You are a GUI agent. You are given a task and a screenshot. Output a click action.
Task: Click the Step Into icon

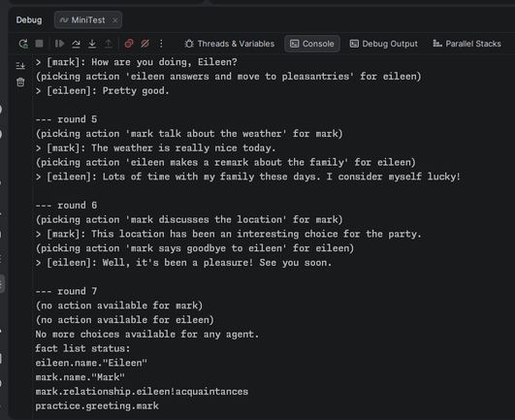[92, 44]
